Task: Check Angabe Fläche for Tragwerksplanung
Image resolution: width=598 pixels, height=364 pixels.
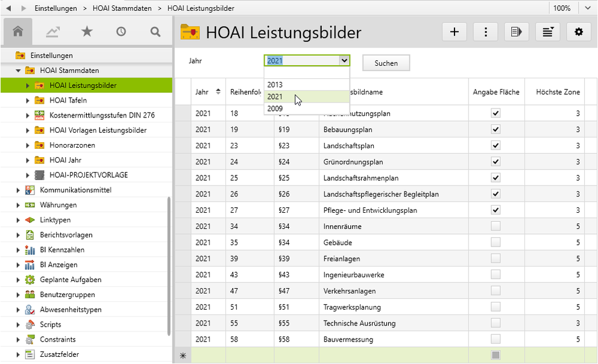Action: click(496, 307)
